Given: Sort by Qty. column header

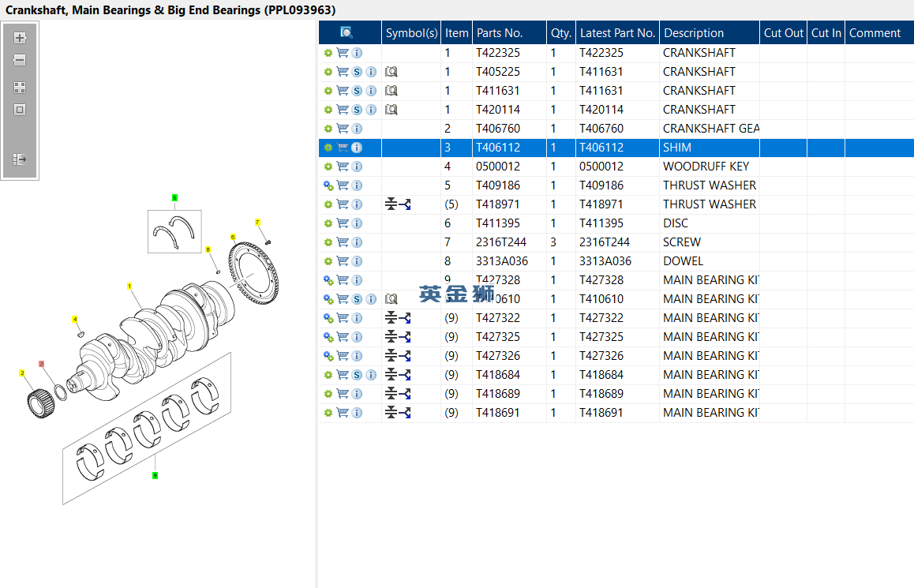Looking at the screenshot, I should (560, 32).
